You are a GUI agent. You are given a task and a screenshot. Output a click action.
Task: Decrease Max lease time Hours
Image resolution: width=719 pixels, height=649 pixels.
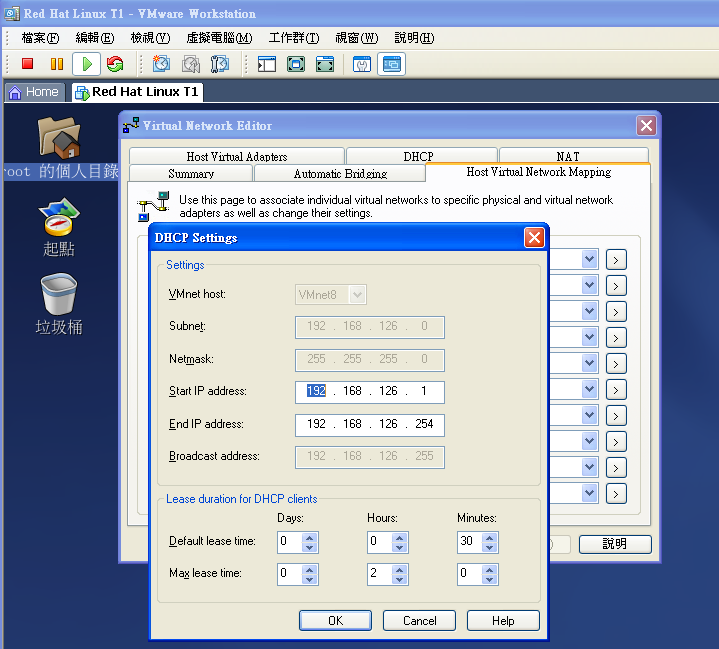pyautogui.click(x=399, y=580)
